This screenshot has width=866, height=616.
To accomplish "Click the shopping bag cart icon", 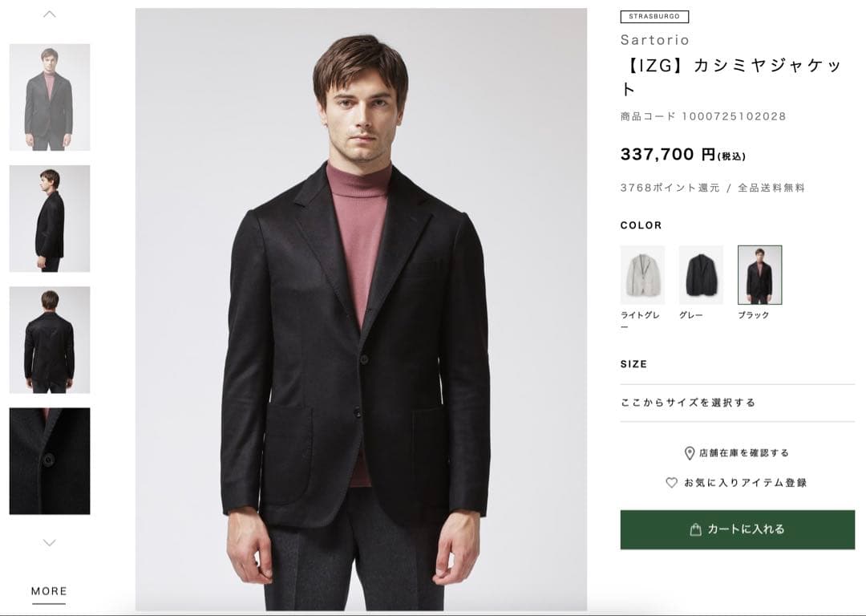I will (x=696, y=529).
